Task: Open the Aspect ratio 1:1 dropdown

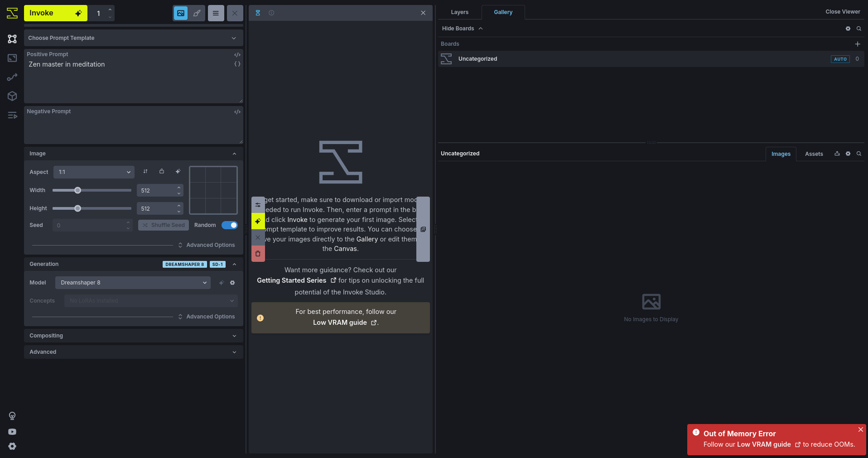Action: pyautogui.click(x=94, y=172)
